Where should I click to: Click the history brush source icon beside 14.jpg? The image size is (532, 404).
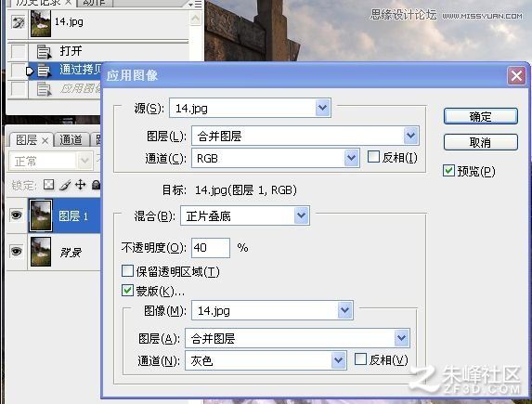18,22
